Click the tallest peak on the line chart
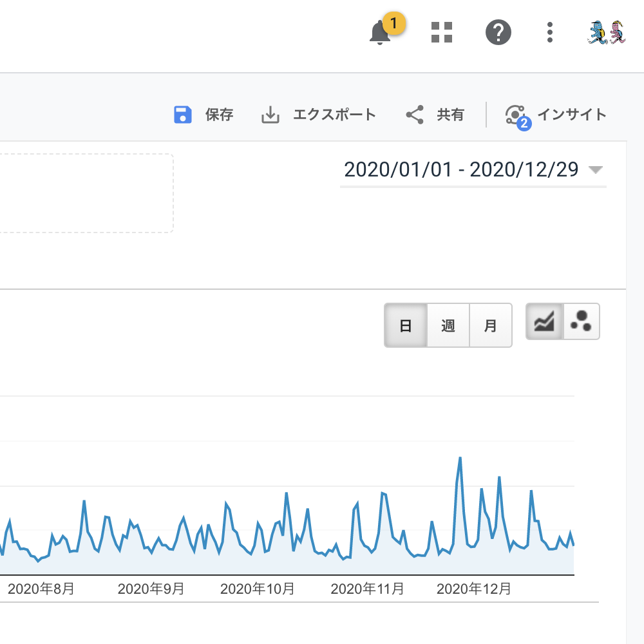Image resolution: width=644 pixels, height=644 pixels. (x=460, y=458)
